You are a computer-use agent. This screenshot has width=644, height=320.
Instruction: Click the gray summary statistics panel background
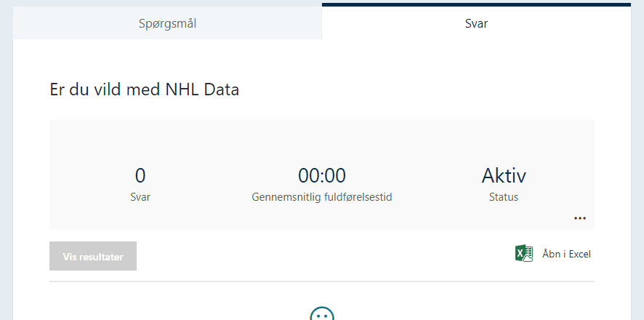[218, 142]
